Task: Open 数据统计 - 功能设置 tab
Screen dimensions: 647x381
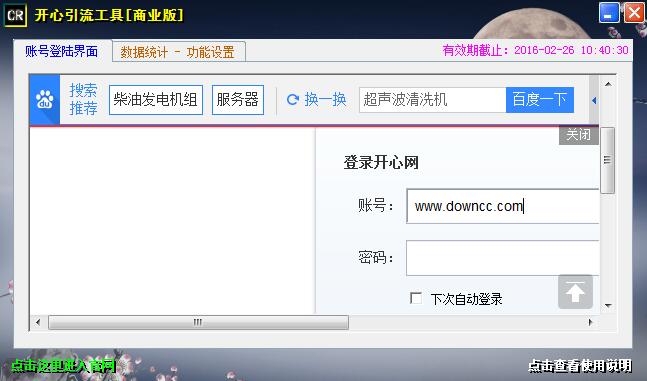Action: tap(178, 52)
